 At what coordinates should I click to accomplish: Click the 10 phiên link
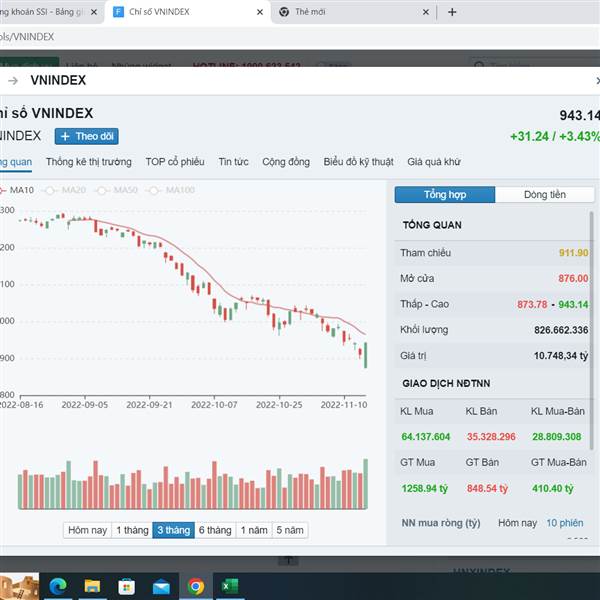[x=565, y=523]
